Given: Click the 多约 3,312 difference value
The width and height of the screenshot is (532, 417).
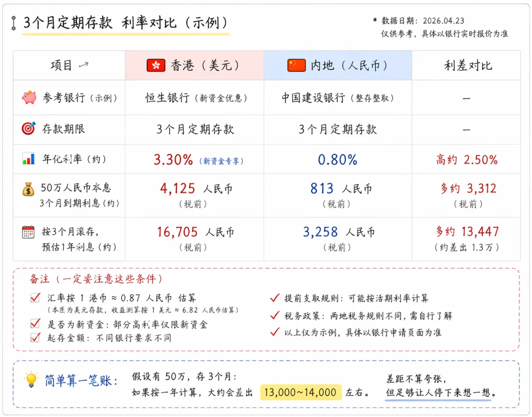Looking at the screenshot, I should tap(468, 188).
